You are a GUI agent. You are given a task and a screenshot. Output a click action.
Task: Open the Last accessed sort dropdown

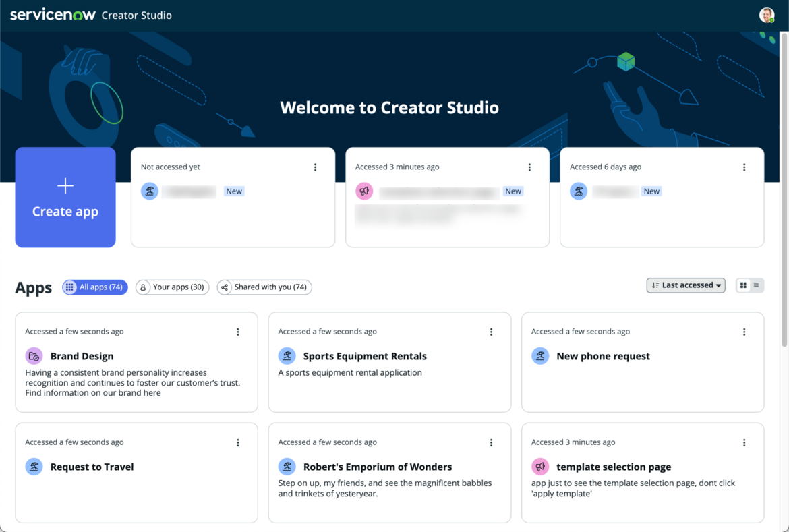(686, 285)
